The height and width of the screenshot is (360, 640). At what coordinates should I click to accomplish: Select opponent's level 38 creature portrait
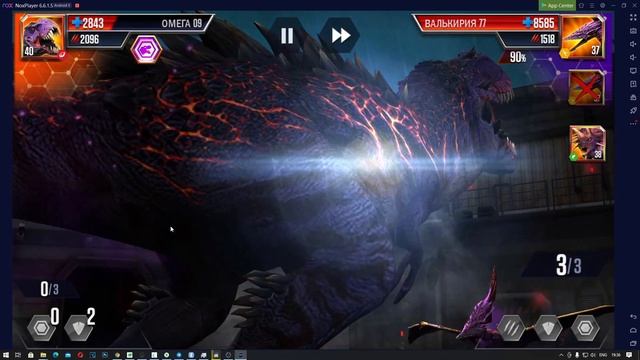click(587, 143)
